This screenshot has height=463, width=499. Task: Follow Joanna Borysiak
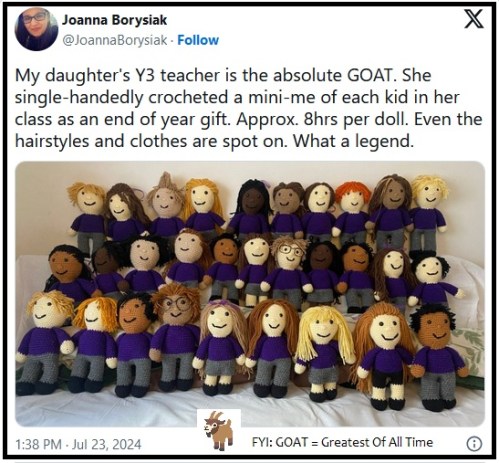coord(198,40)
